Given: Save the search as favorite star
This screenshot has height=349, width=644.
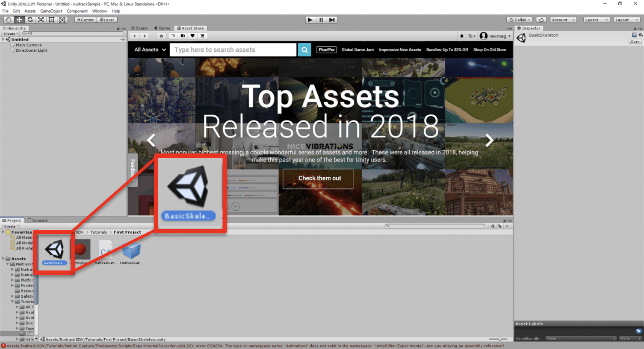Looking at the screenshot, I should click(507, 226).
